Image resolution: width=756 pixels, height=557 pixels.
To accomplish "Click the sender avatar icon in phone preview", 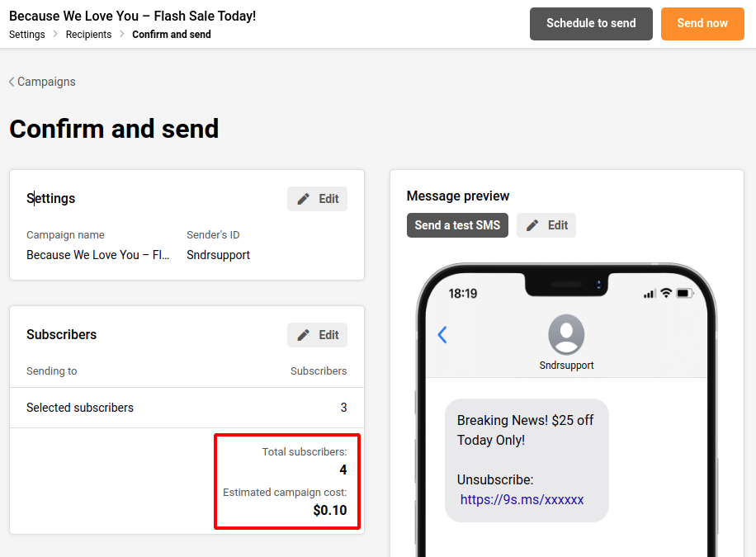I will click(566, 335).
